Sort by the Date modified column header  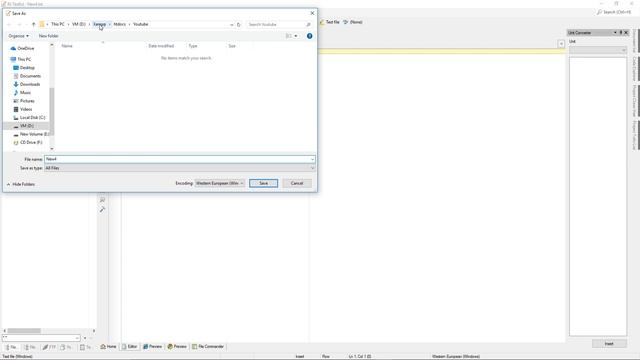point(161,46)
